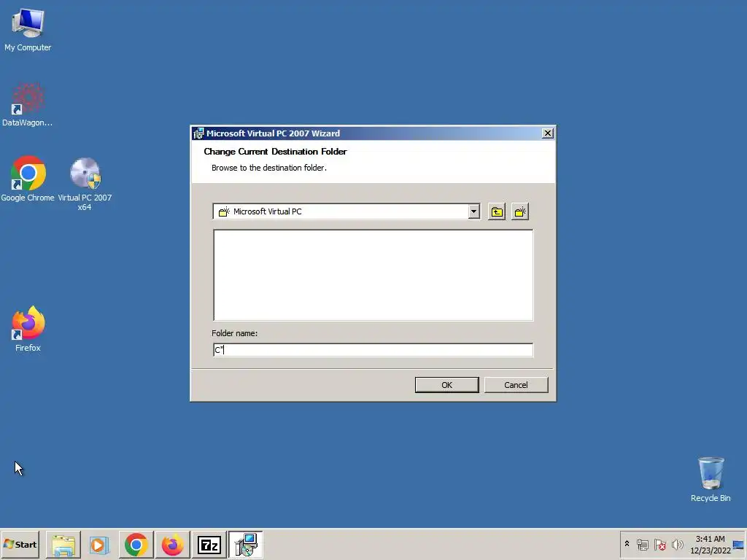Image resolution: width=747 pixels, height=560 pixels.
Task: Show hidden tray icons arrow
Action: [627, 544]
